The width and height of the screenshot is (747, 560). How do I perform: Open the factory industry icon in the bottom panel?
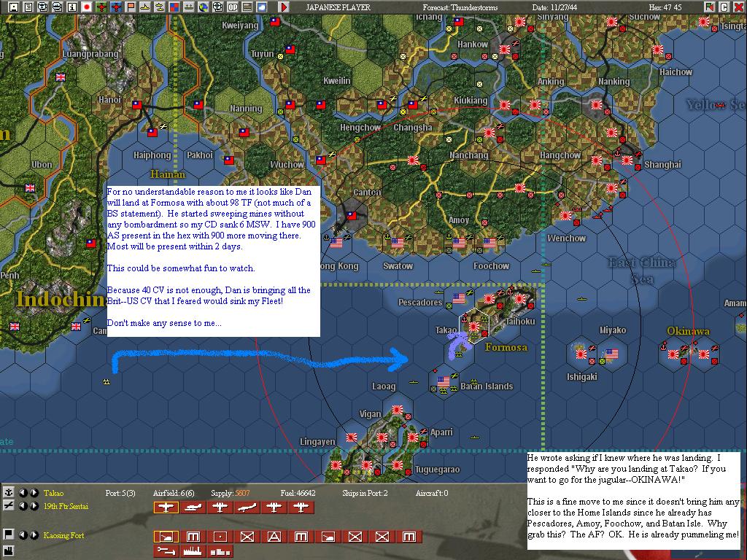pyautogui.click(x=9, y=552)
